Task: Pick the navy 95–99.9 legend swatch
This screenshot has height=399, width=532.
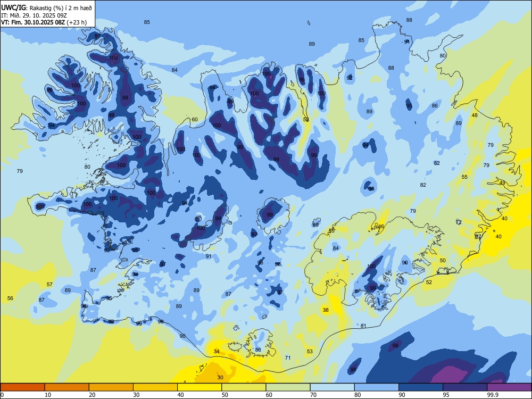Action: (x=465, y=387)
